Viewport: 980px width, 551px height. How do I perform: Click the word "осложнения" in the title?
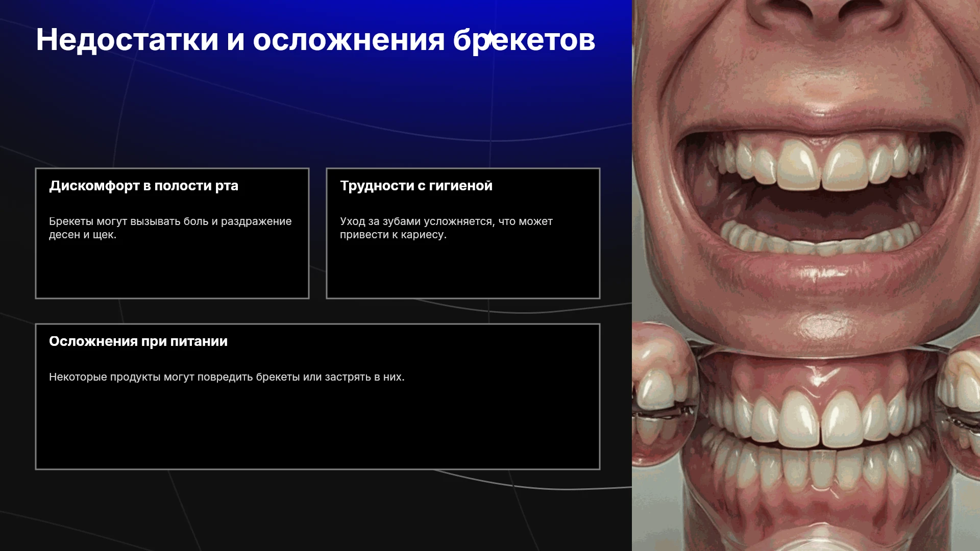(349, 40)
